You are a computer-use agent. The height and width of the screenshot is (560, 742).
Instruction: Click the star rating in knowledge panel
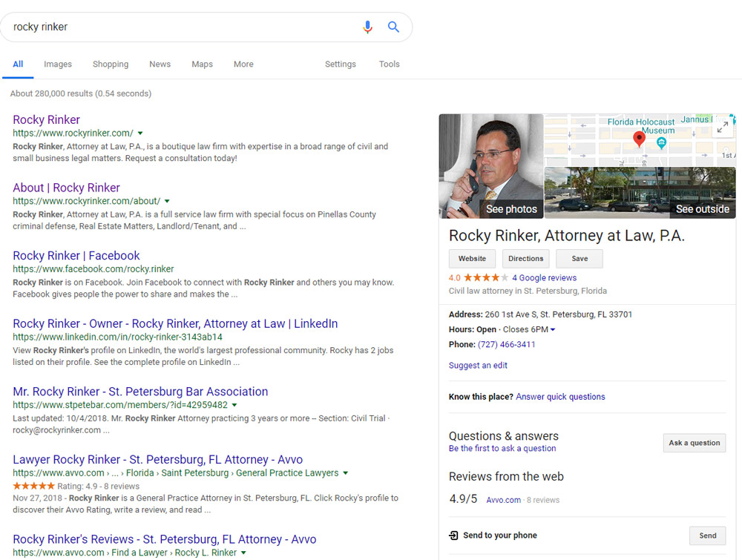(x=485, y=277)
